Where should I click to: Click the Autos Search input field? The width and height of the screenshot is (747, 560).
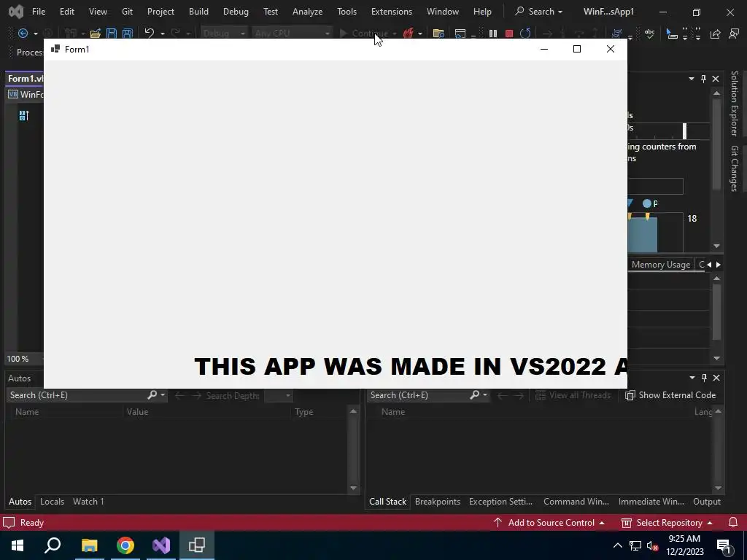tap(77, 395)
